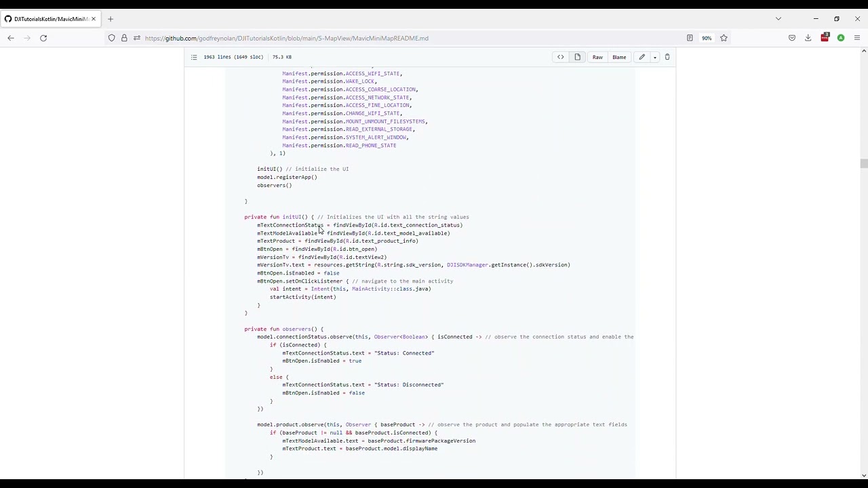Open the red extension with badge

click(825, 38)
